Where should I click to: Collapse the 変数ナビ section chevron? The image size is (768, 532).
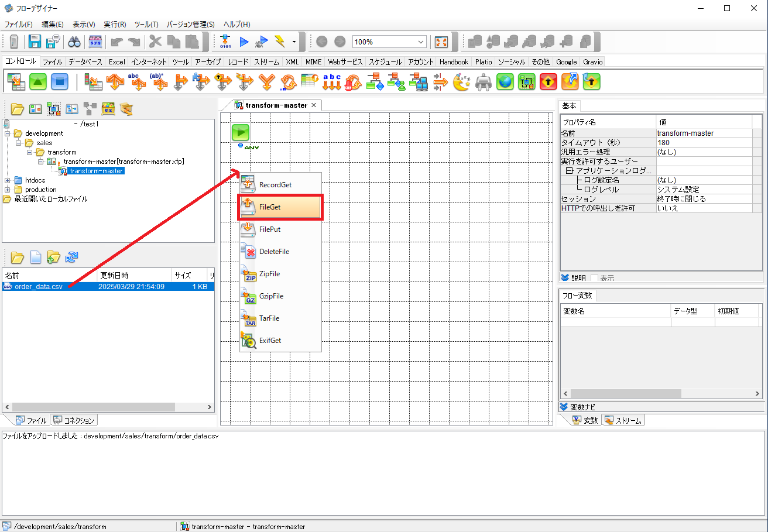[564, 407]
